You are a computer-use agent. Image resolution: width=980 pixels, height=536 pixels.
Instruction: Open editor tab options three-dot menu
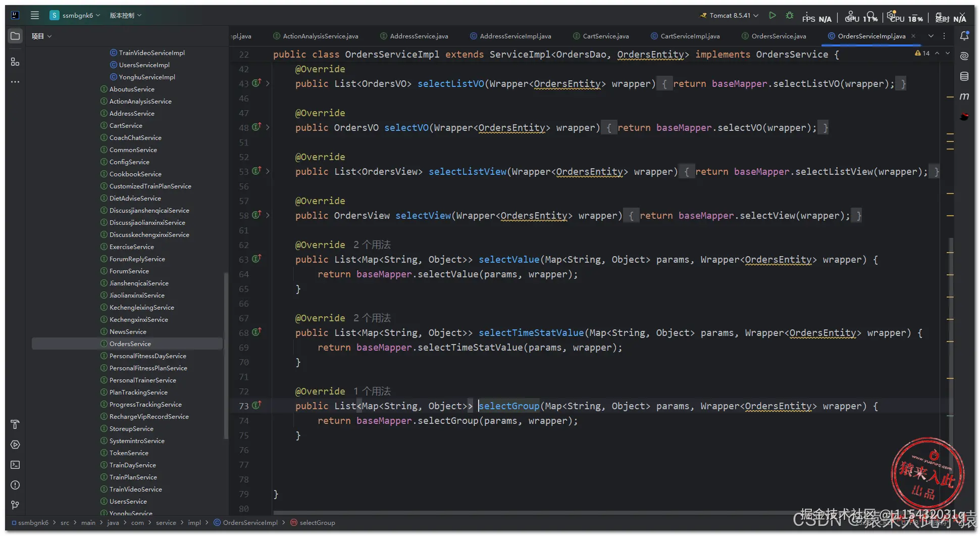tap(944, 36)
